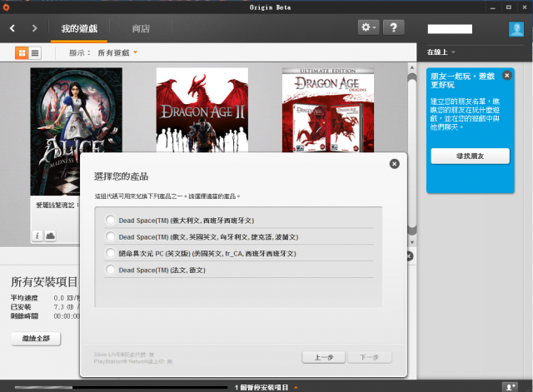Open the 我的遊戲 tab

pyautogui.click(x=79, y=28)
